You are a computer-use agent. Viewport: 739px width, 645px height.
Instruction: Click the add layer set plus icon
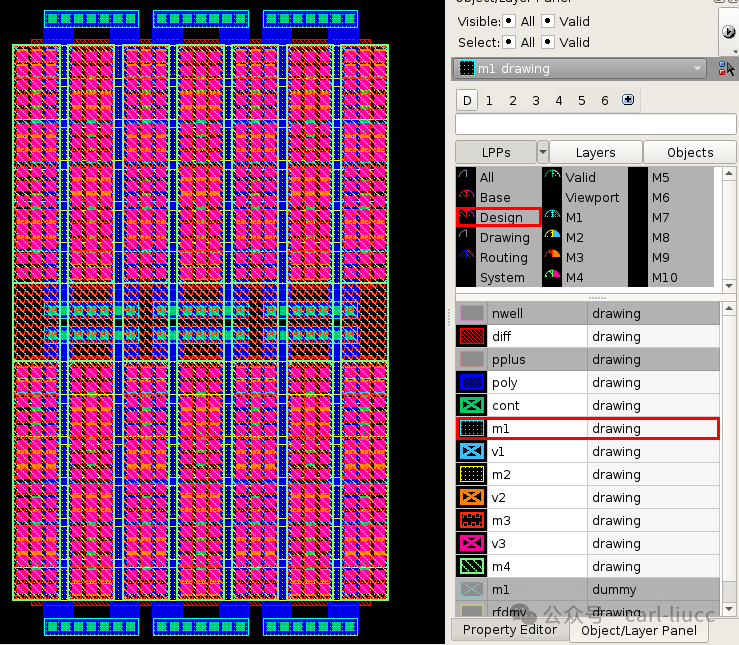[x=628, y=100]
